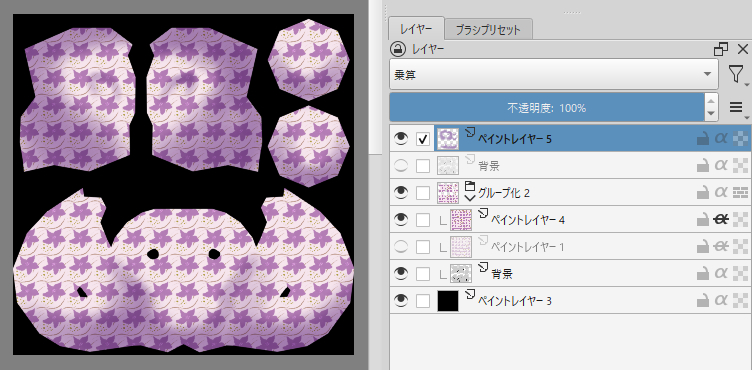Screen dimensions: 752x370
Task: Toggle alpha lock on グループ化 2
Action: pyautogui.click(x=721, y=193)
